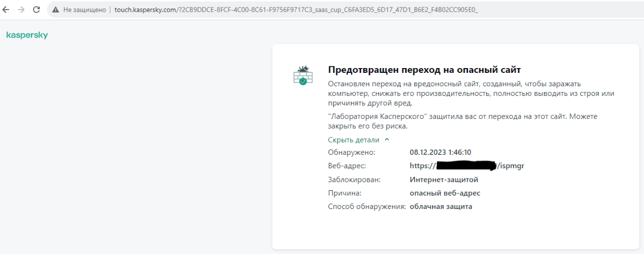Click the value 'опасный веб-адрес'
This screenshot has width=644, height=254.
click(x=445, y=193)
